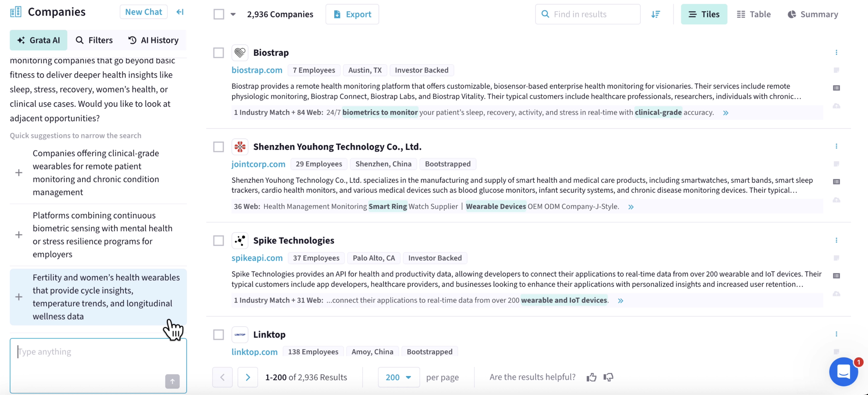This screenshot has height=395, width=868.
Task: Give thumbs up on results helpfulness
Action: coord(592,377)
